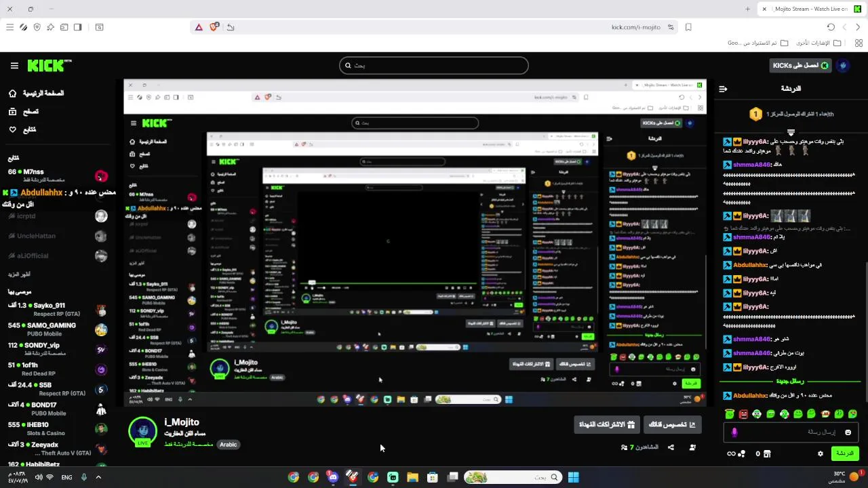Open the moderators user icon under stream
This screenshot has height=488, width=868.
pos(692,447)
